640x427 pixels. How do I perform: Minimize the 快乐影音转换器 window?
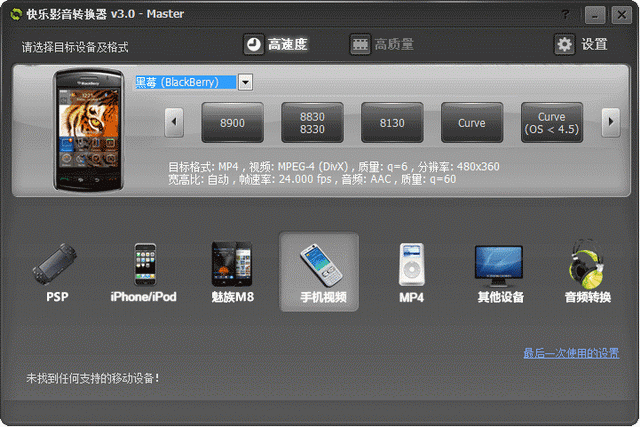pos(595,15)
